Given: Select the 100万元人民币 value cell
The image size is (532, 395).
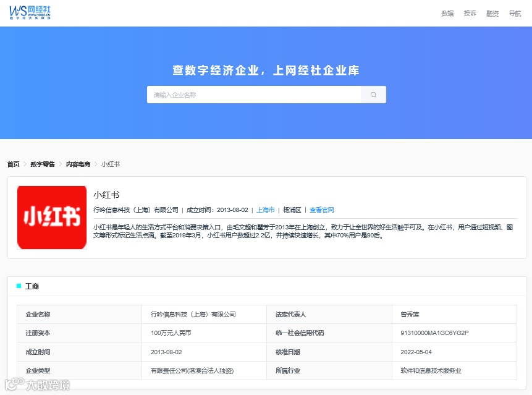Looking at the screenshot, I should [205, 333].
